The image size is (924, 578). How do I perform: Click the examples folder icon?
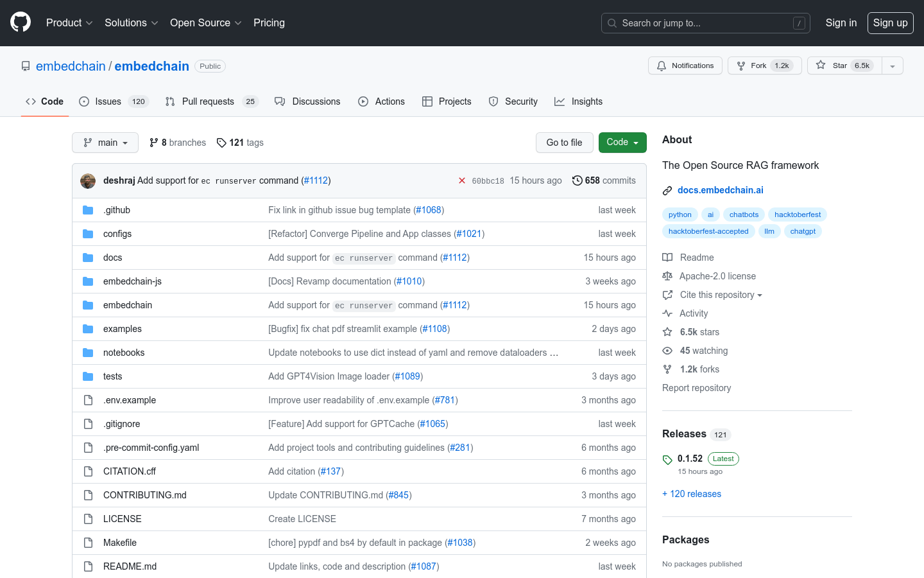(88, 329)
